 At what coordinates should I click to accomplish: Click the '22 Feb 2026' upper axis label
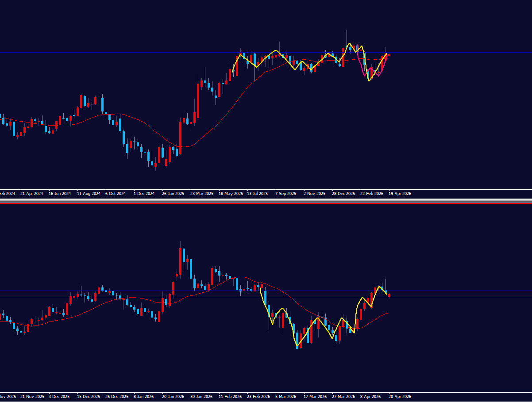tap(372, 194)
